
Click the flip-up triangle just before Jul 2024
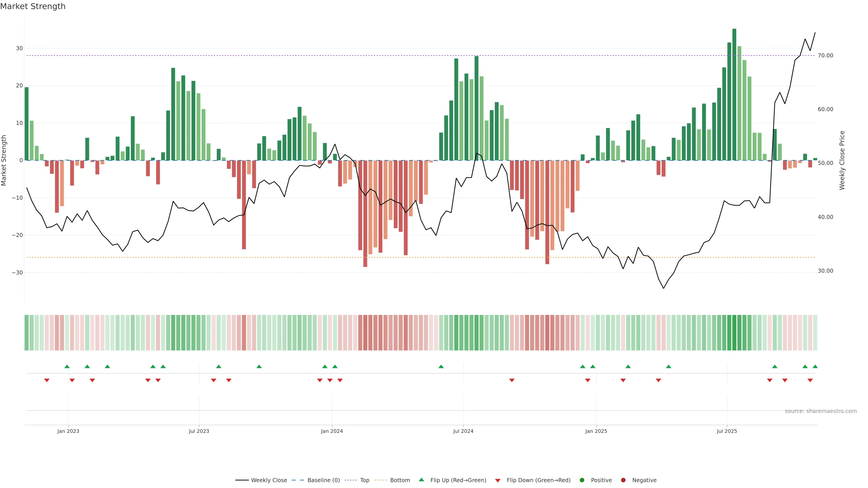[441, 366]
